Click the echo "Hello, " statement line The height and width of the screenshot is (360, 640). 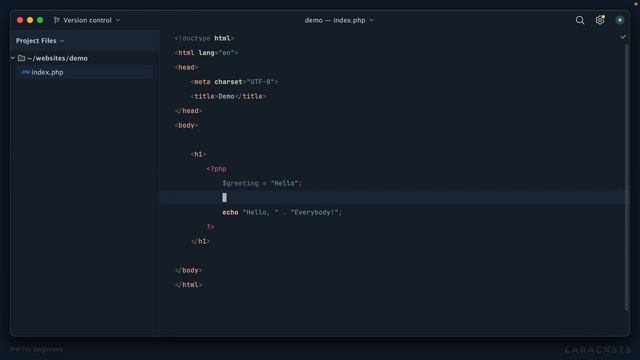[282, 212]
